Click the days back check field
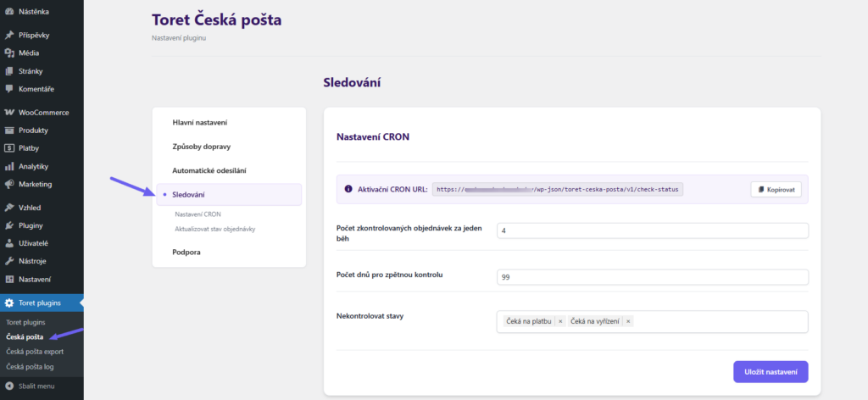 (653, 277)
